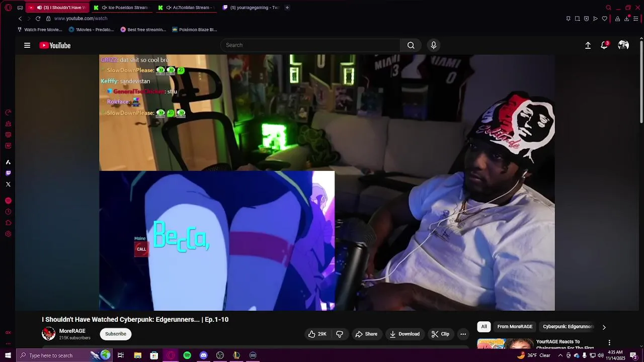
Task: Click the search magnifier button on YouTube
Action: pos(411,45)
